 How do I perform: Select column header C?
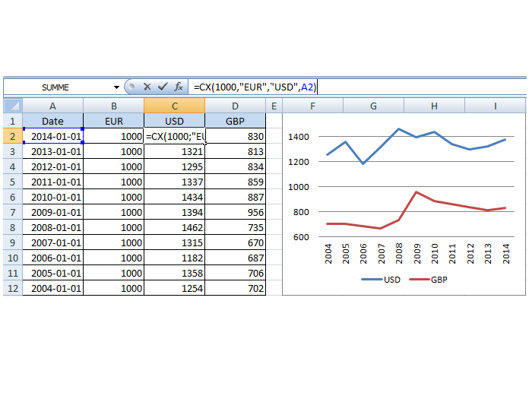tap(174, 106)
